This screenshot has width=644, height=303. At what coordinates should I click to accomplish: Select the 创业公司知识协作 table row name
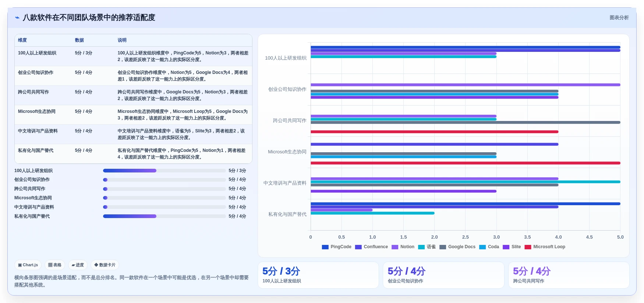pyautogui.click(x=36, y=73)
